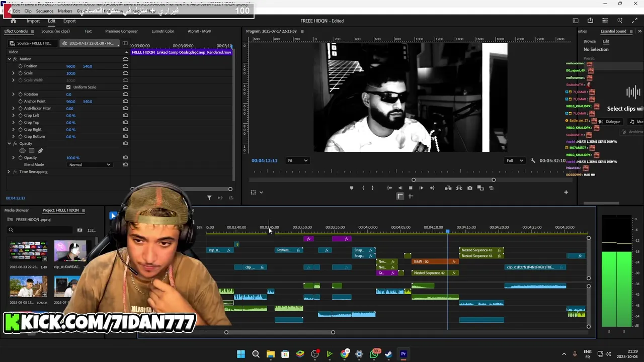
Task: Open the Full playback resolution dropdown
Action: tap(515, 160)
